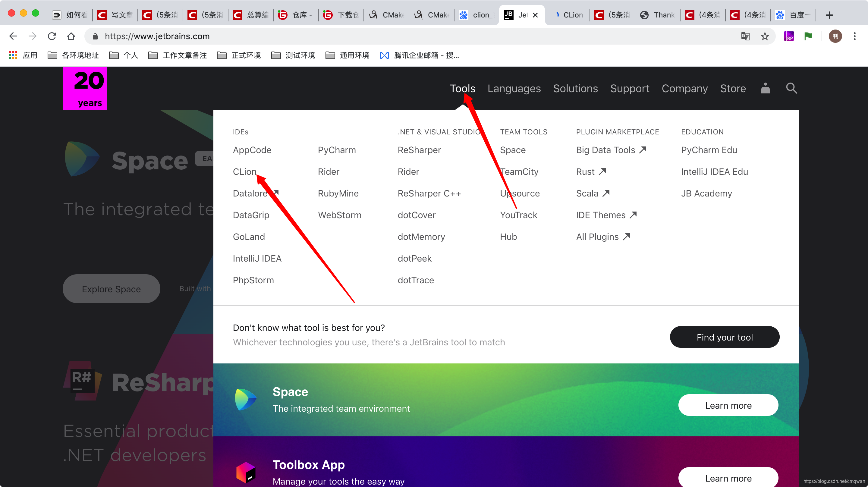
Task: Open the WebStorm link
Action: click(339, 215)
